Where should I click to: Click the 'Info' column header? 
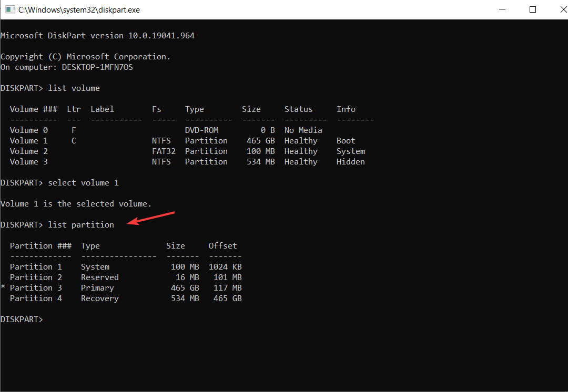[346, 109]
